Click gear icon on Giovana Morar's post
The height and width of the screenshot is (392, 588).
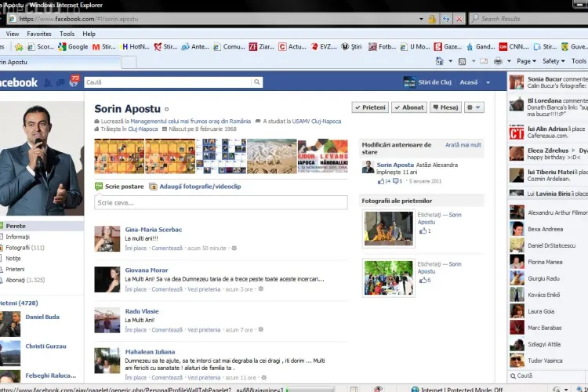(260, 289)
